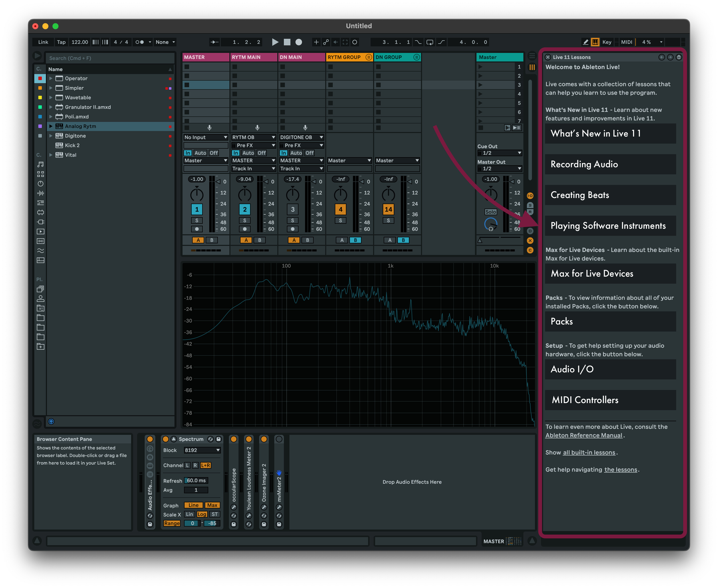Open the Max for Live Devices lesson
The width and height of the screenshot is (718, 588).
point(610,274)
